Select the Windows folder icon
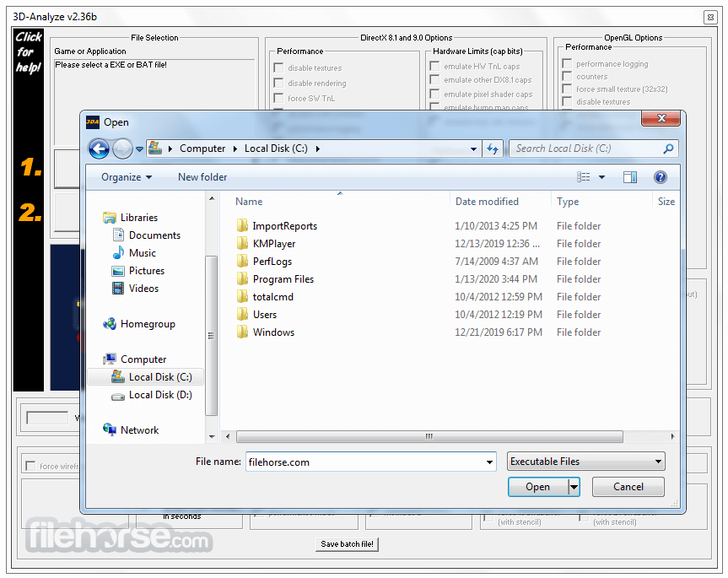Viewport: 728px width, 578px height. point(242,332)
